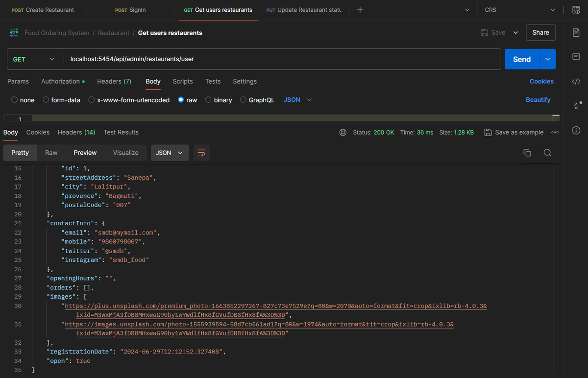The width and height of the screenshot is (588, 378).
Task: Click the Send button
Action: point(522,59)
